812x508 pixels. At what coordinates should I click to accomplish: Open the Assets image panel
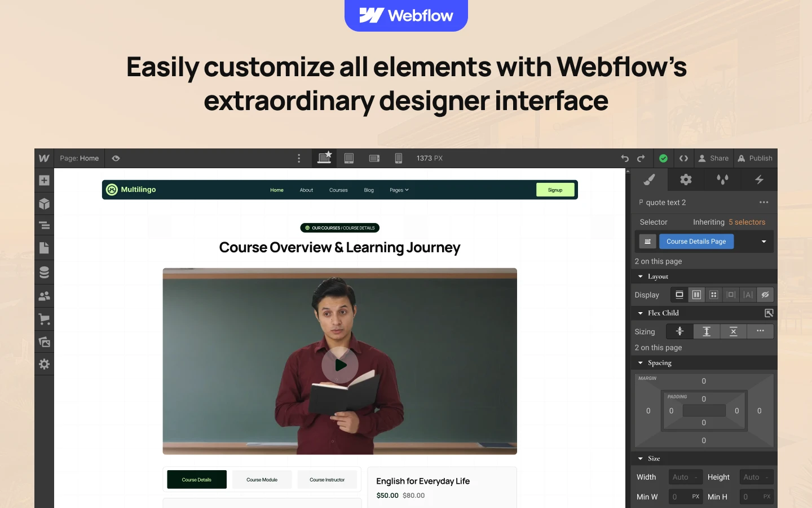44,342
